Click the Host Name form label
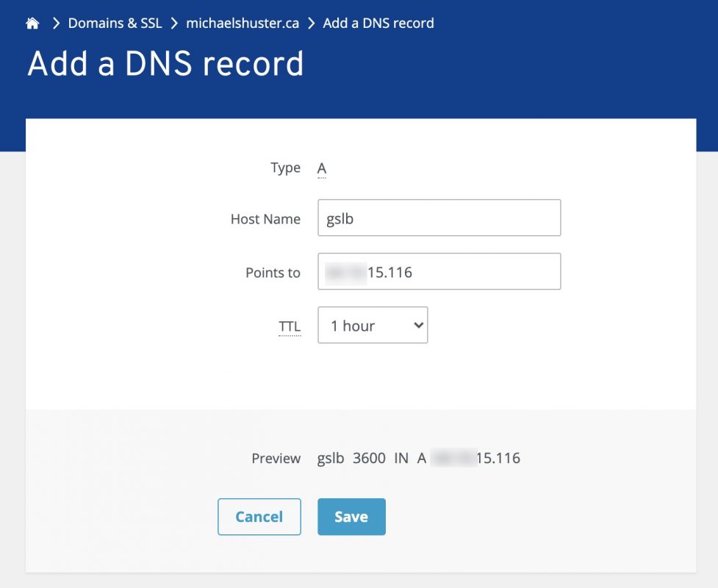The image size is (718, 588). 266,218
